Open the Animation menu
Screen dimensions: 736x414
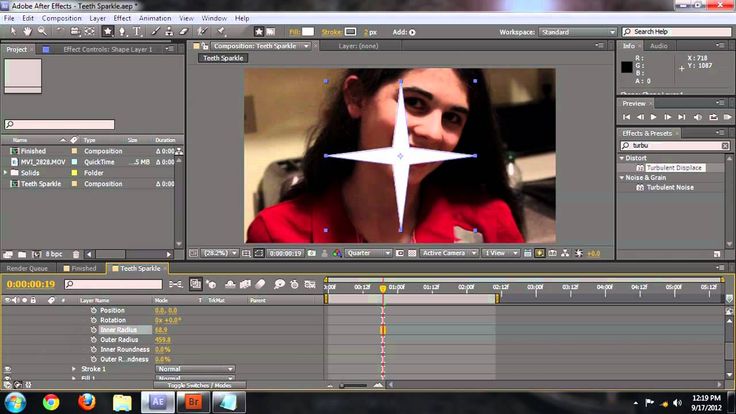(155, 18)
